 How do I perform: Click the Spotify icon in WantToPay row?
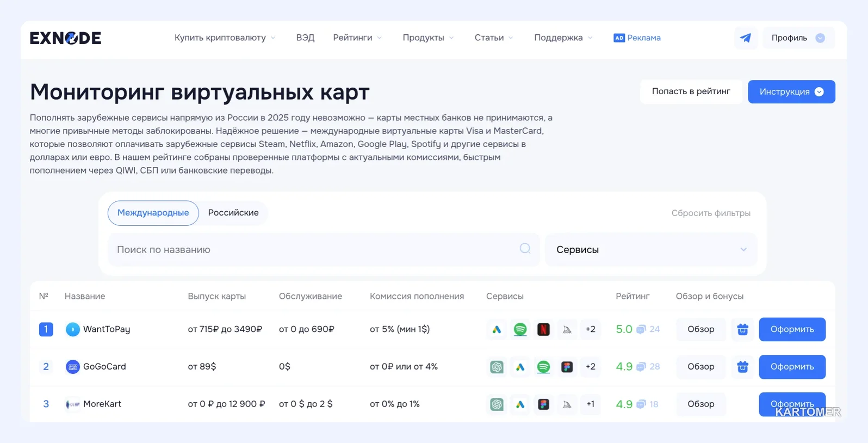[520, 329]
